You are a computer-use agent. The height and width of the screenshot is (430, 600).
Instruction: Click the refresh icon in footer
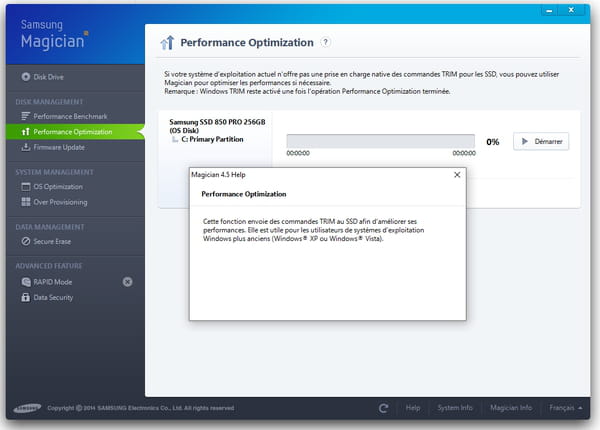point(383,408)
